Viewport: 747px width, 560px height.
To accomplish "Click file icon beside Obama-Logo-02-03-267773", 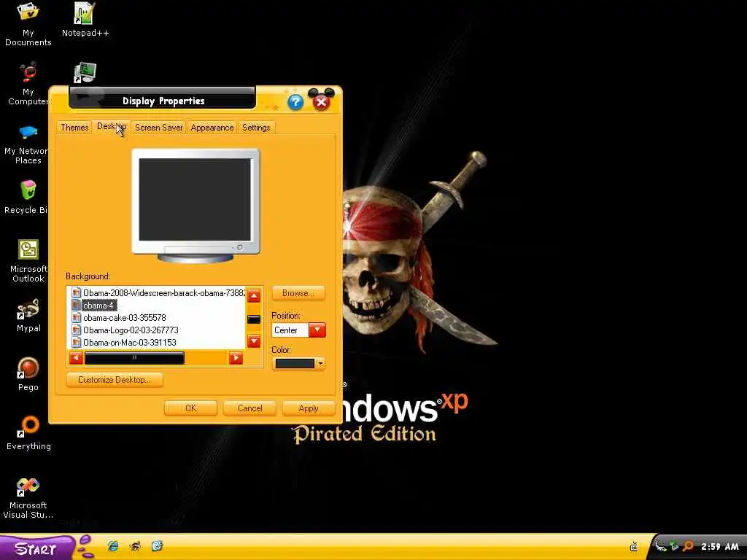I will tap(76, 330).
